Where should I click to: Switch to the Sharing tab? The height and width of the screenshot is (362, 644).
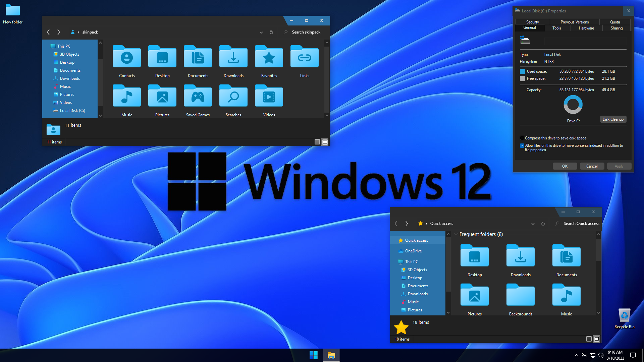coord(616,28)
